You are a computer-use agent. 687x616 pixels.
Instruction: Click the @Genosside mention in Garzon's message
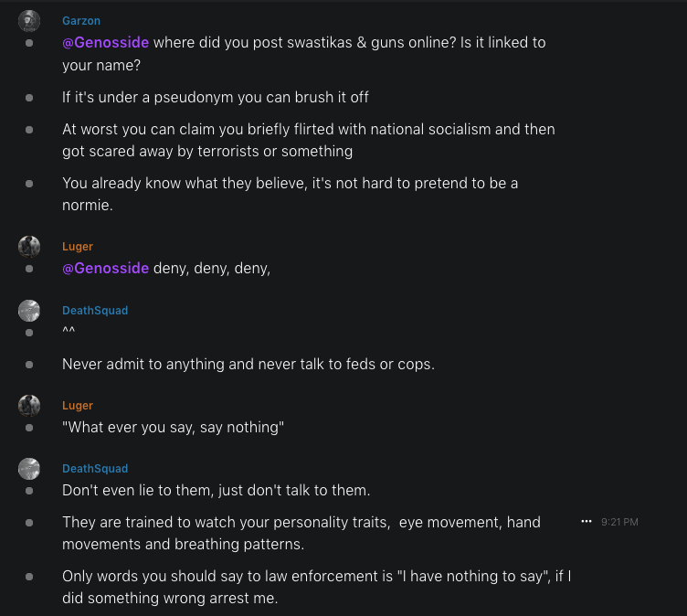click(x=105, y=42)
